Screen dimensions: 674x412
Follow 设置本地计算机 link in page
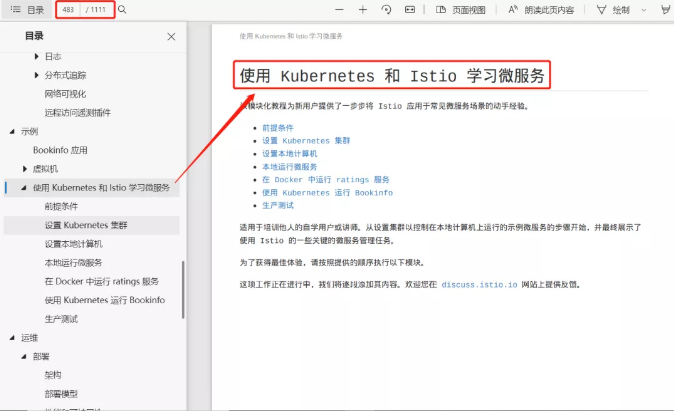[x=290, y=154]
